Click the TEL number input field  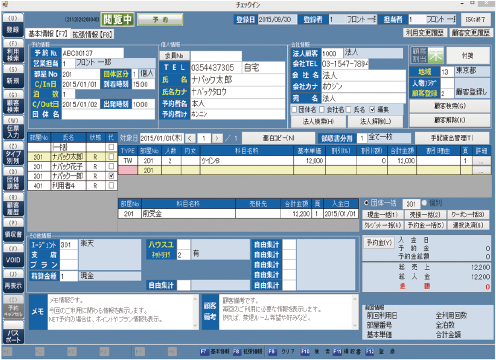tap(216, 68)
